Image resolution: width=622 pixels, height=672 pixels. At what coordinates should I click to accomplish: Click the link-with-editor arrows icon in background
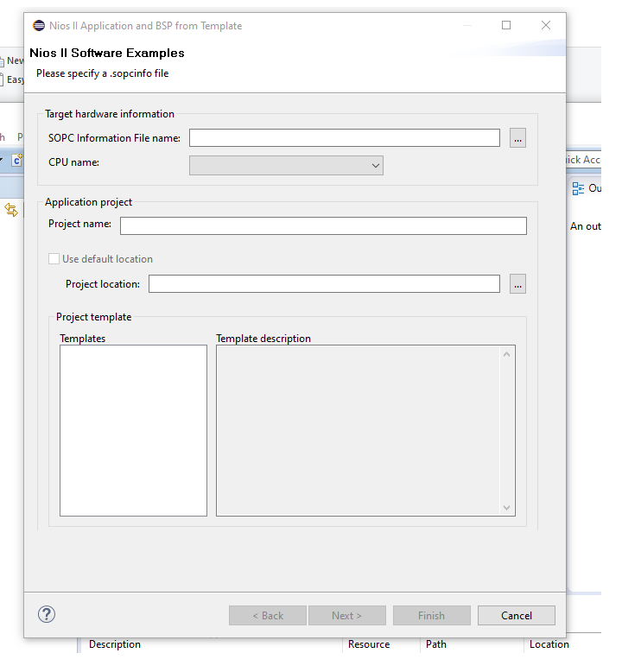[11, 210]
